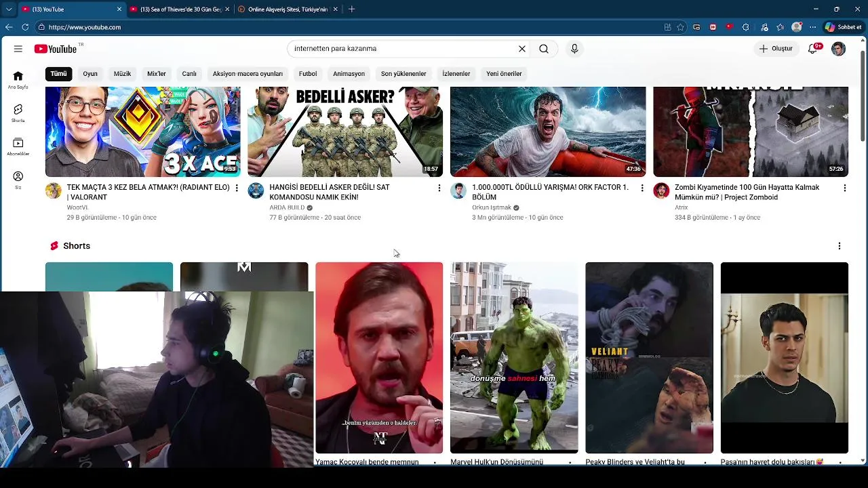
Task: Open browser Settings and more menu
Action: pos(812,27)
